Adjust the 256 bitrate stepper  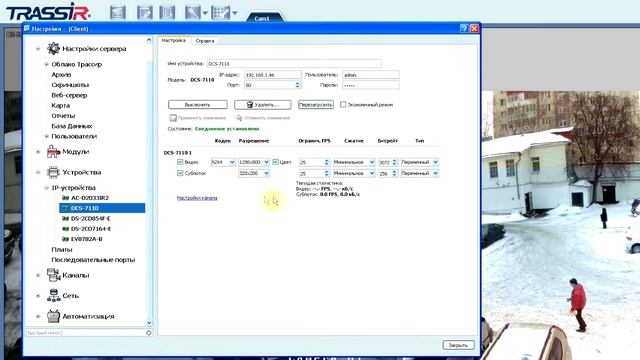(394, 173)
